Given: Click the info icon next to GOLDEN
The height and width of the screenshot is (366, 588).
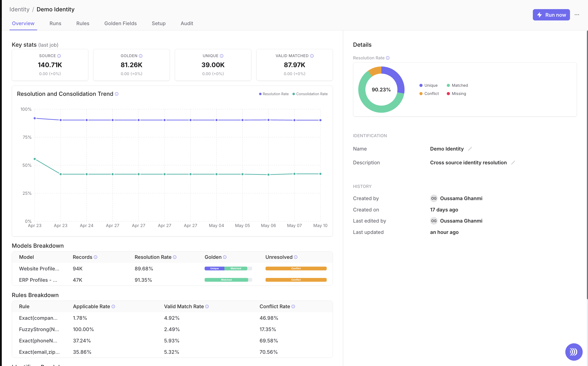Looking at the screenshot, I should 141,56.
